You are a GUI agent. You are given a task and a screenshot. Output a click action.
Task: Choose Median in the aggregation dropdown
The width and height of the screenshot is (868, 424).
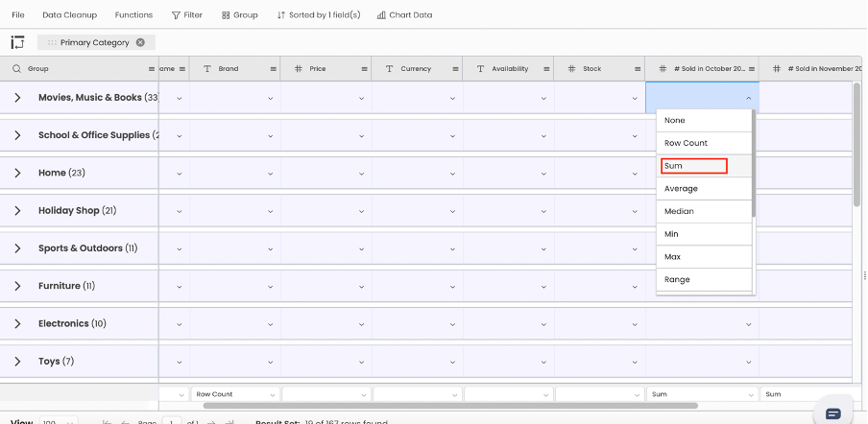point(679,211)
